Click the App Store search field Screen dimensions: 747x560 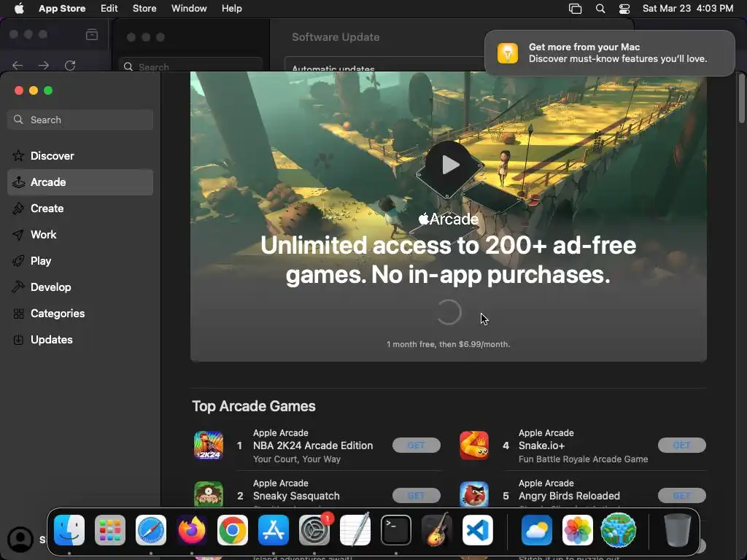tap(80, 120)
